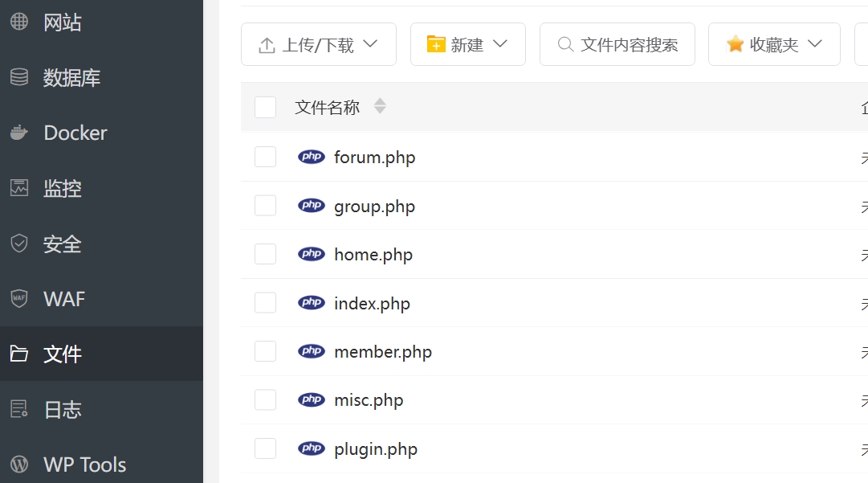Click the Docker whale icon in sidebar
The height and width of the screenshot is (483, 868).
coord(19,133)
